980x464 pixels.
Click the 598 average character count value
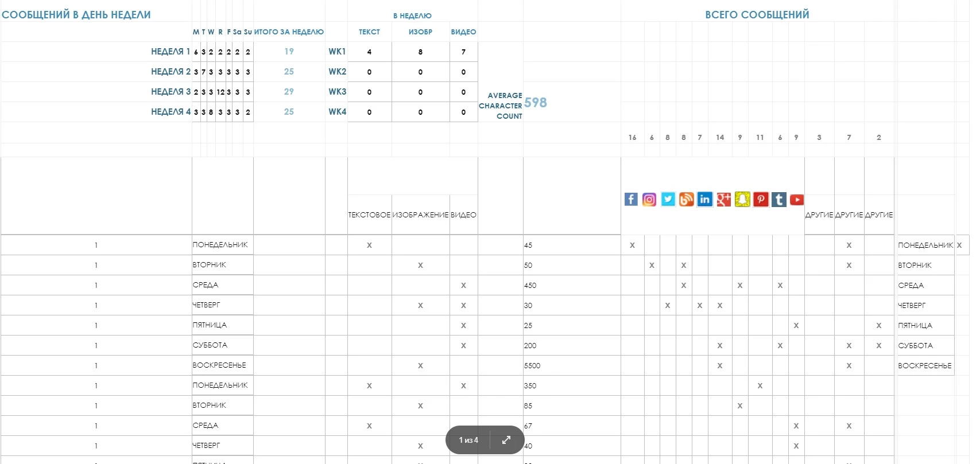point(535,103)
